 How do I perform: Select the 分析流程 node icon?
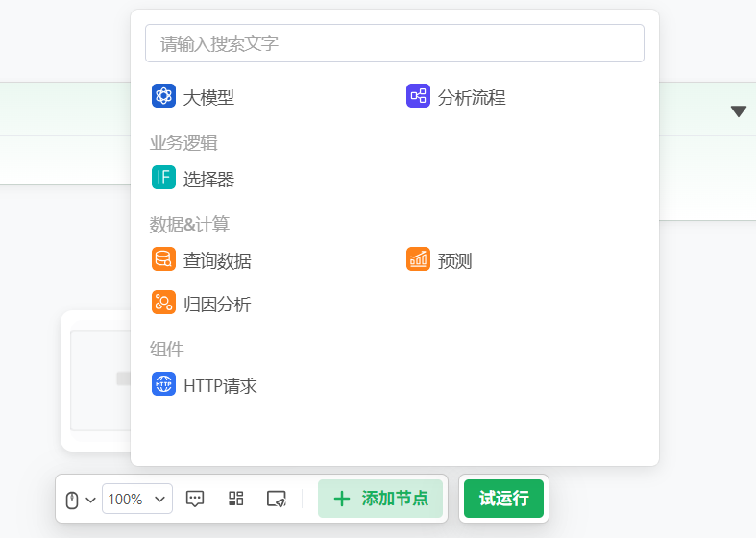(x=418, y=96)
